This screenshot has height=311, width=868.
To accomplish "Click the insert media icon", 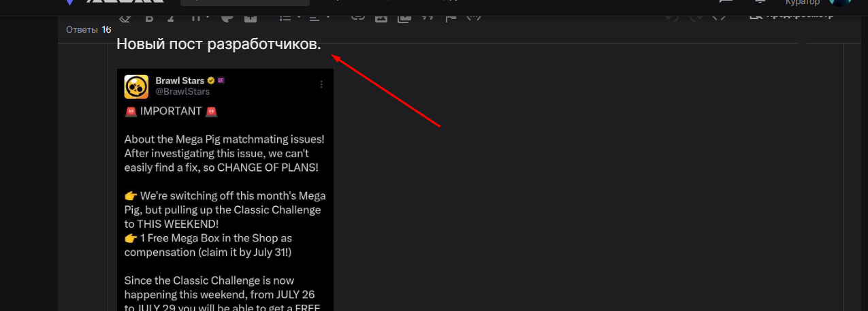I will (x=404, y=17).
